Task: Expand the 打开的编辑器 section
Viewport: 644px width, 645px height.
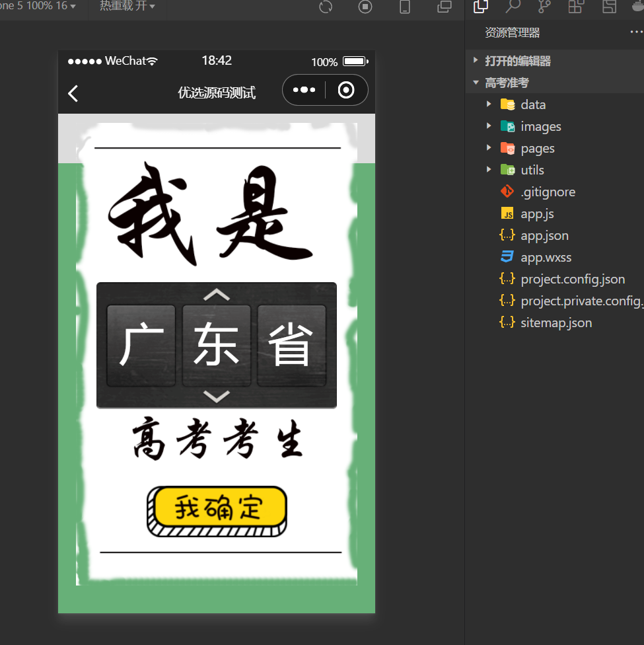Action: [x=554, y=61]
